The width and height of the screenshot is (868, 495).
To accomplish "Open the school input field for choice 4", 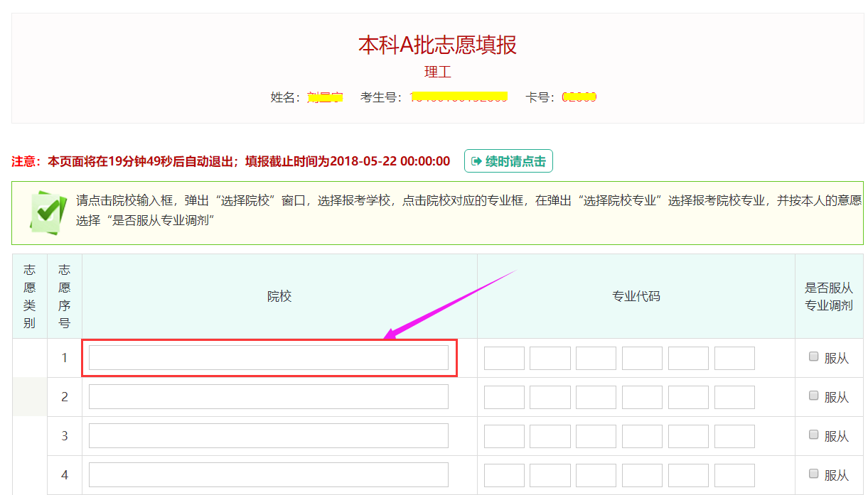I will coord(268,474).
